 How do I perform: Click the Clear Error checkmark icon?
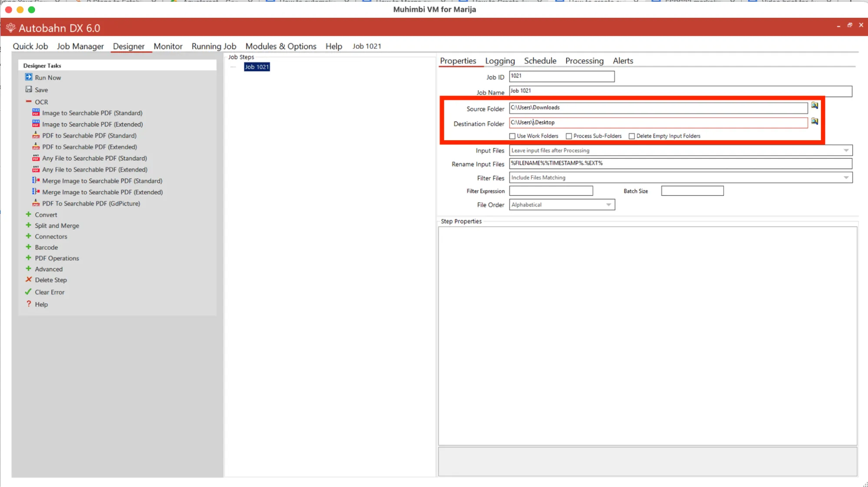pyautogui.click(x=29, y=292)
